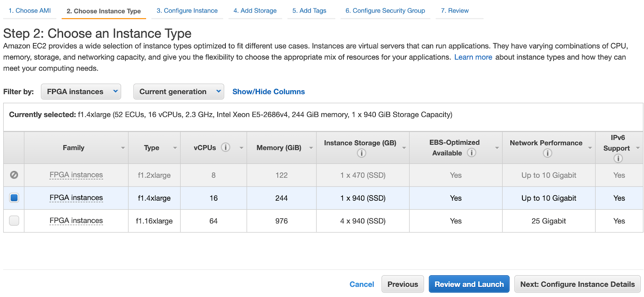Click the vCPUs info icon
Screen dimensions: 644x297
point(226,147)
